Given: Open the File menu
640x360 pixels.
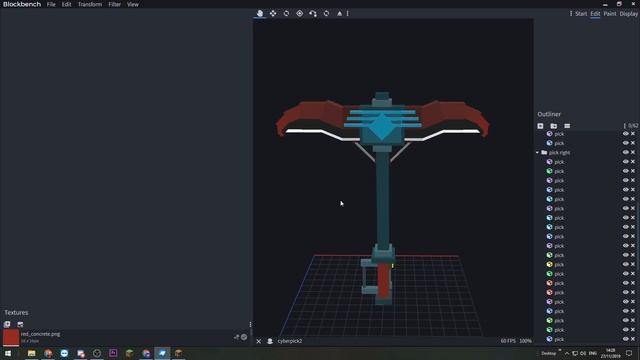Looking at the screenshot, I should click(51, 4).
